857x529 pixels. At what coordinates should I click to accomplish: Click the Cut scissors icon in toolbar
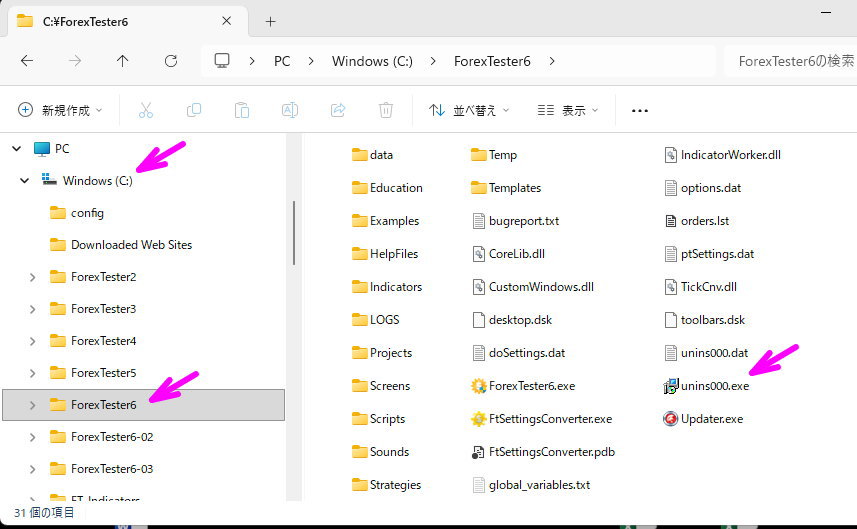click(x=145, y=110)
